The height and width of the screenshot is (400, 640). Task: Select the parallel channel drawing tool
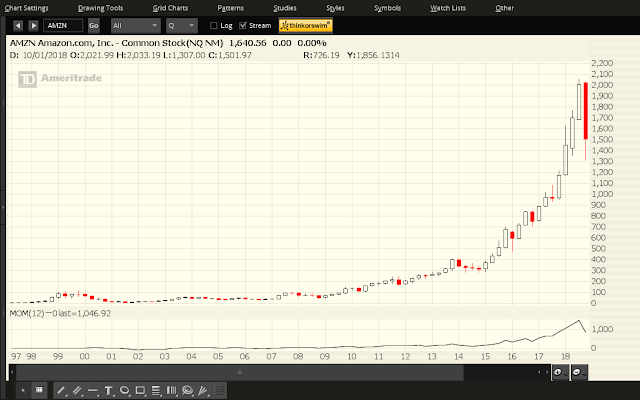[x=76, y=391]
